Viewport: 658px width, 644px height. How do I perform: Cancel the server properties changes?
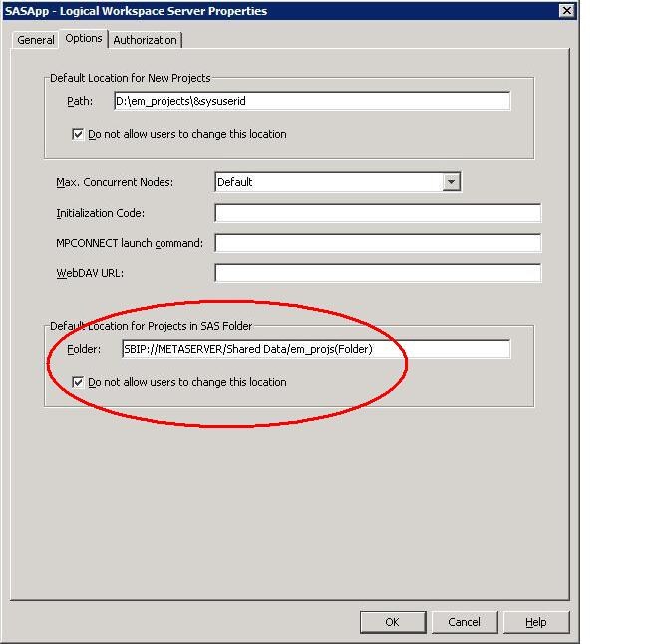[464, 622]
